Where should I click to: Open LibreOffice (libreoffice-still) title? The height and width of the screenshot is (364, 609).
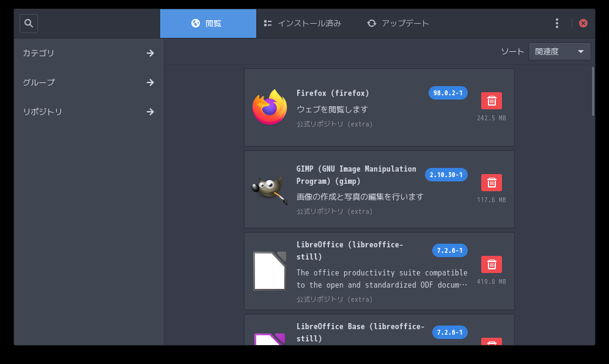click(350, 250)
